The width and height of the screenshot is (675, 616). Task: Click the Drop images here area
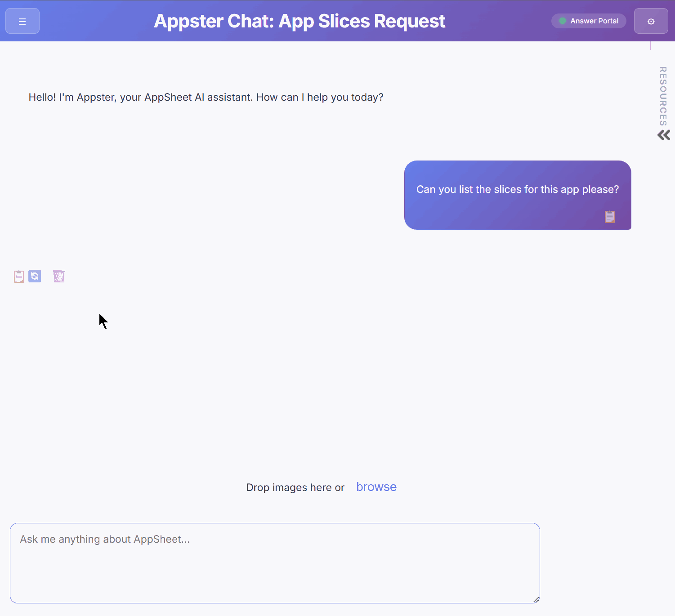(x=295, y=487)
